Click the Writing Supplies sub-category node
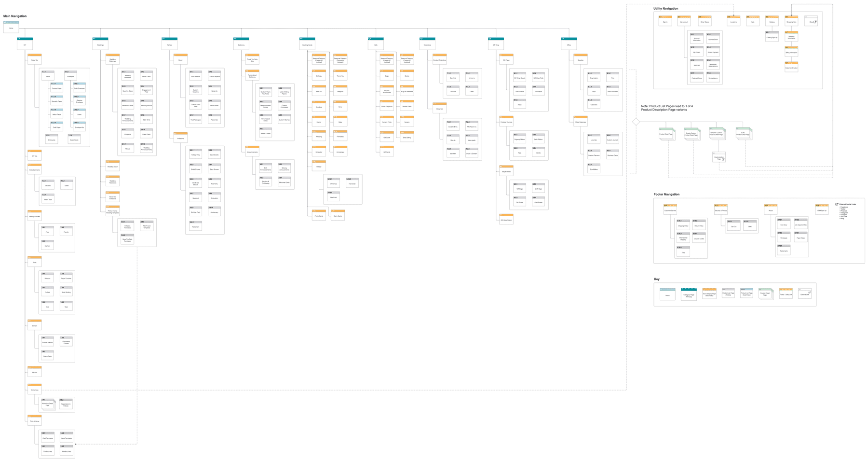868x461 pixels. (35, 215)
